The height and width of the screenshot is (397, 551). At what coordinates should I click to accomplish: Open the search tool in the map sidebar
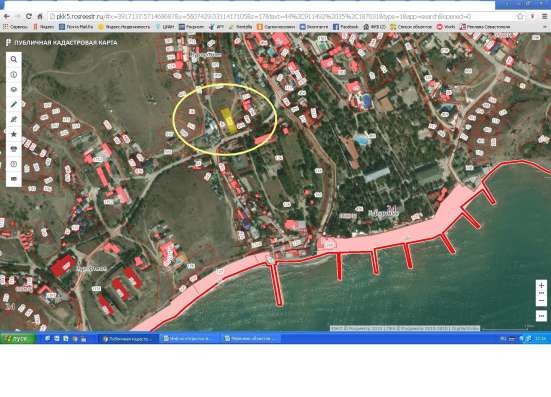click(14, 59)
